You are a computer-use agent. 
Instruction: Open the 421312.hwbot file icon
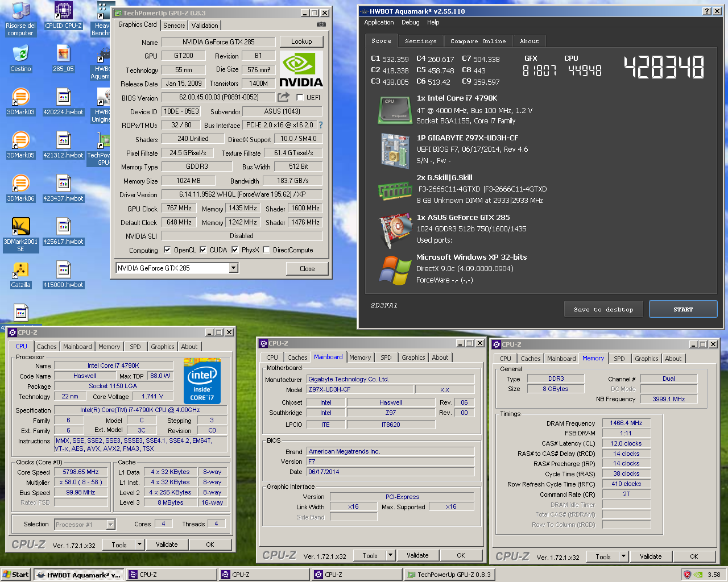[x=63, y=145]
